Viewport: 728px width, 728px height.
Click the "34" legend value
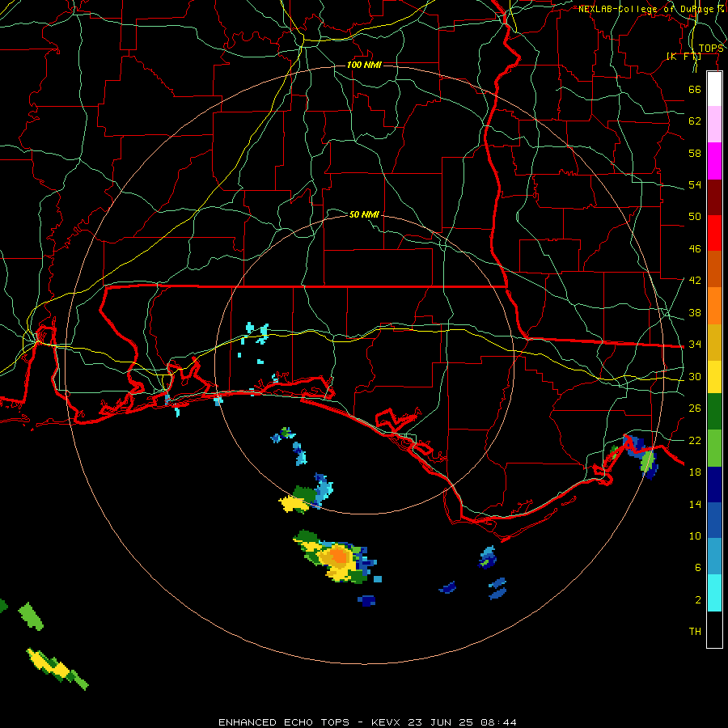[695, 345]
